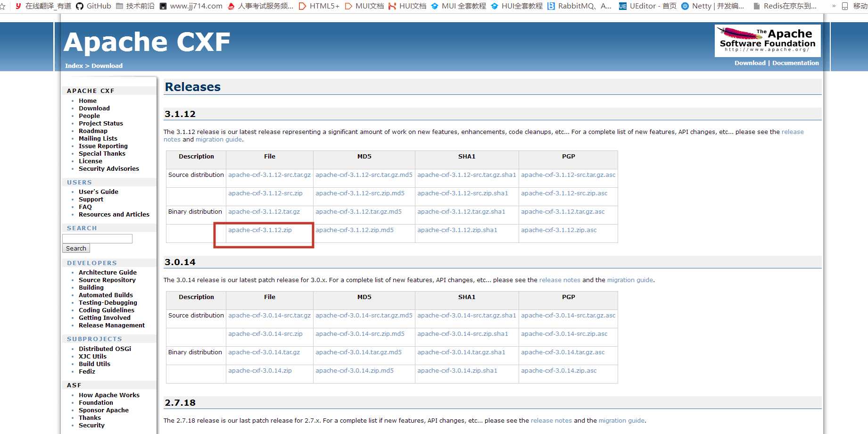The image size is (868, 434).
Task: Open the UEditor bookmark
Action: (647, 6)
